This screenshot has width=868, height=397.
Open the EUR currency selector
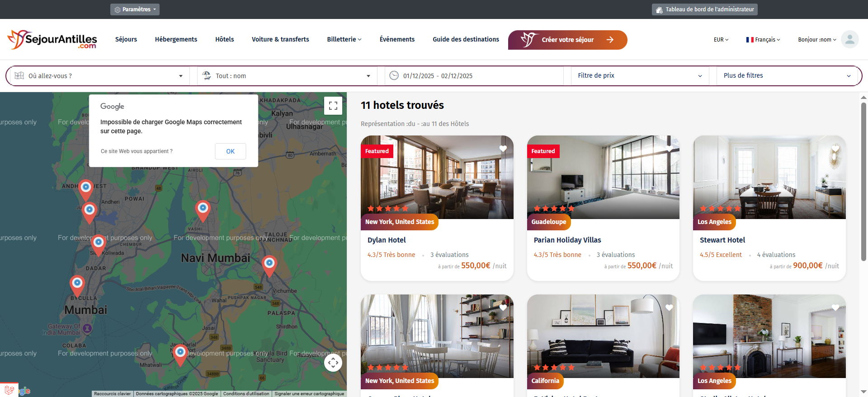pyautogui.click(x=721, y=40)
